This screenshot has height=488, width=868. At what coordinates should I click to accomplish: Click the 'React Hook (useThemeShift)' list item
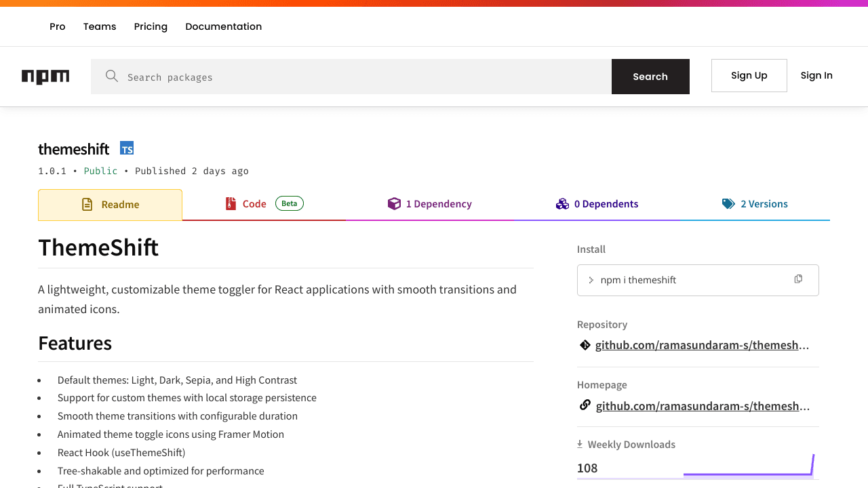[121, 453]
